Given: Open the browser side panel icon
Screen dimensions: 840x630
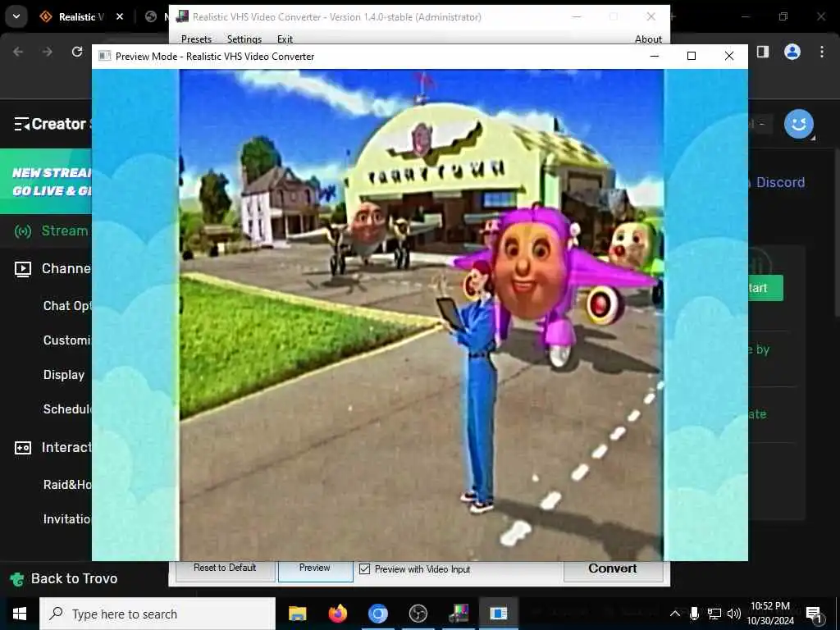Looking at the screenshot, I should [x=763, y=52].
